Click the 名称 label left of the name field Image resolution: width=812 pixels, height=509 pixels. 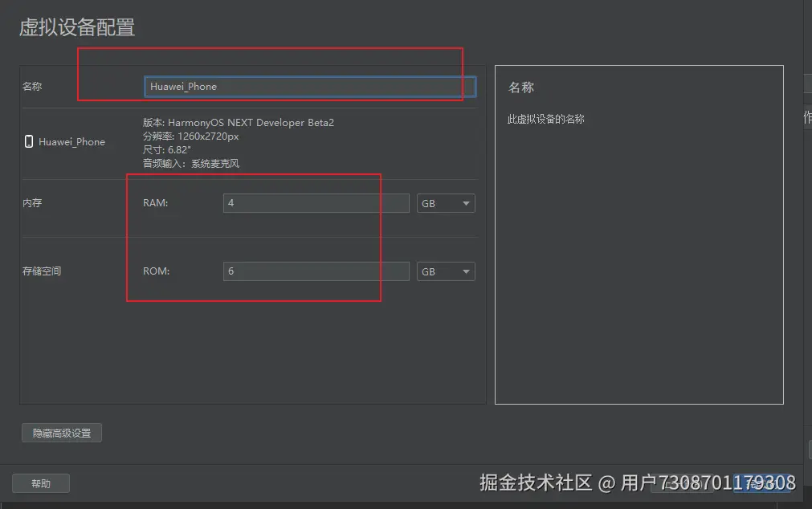coord(32,87)
